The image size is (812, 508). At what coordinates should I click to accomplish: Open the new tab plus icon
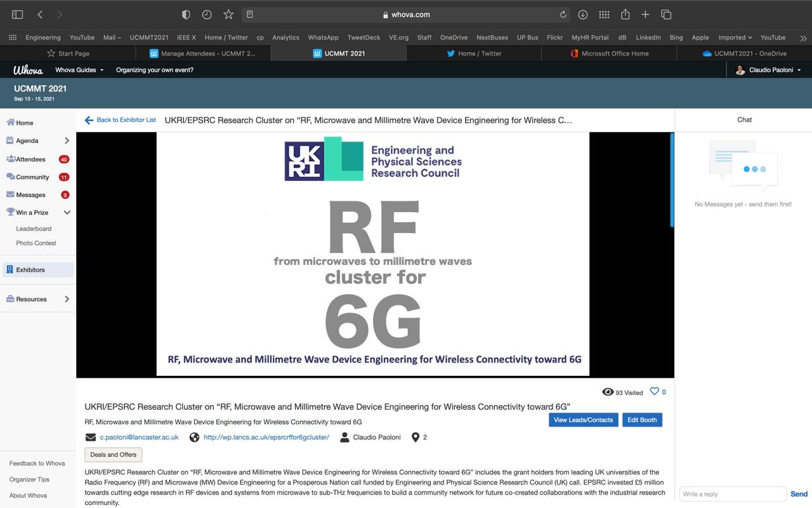(x=645, y=15)
